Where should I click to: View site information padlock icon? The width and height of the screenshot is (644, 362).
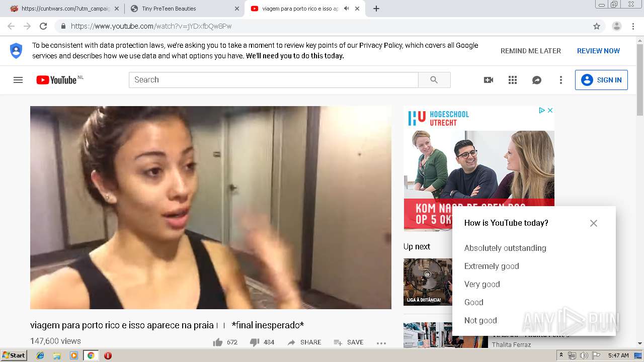63,26
